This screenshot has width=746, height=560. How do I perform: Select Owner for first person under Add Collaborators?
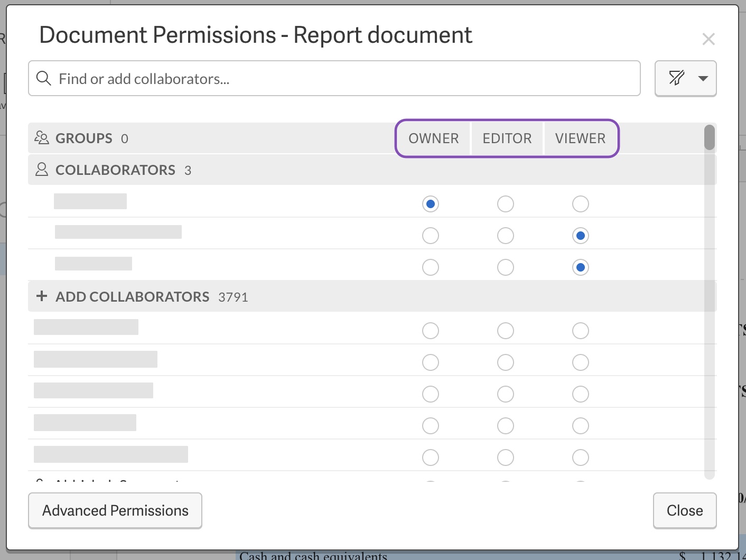coord(431,331)
